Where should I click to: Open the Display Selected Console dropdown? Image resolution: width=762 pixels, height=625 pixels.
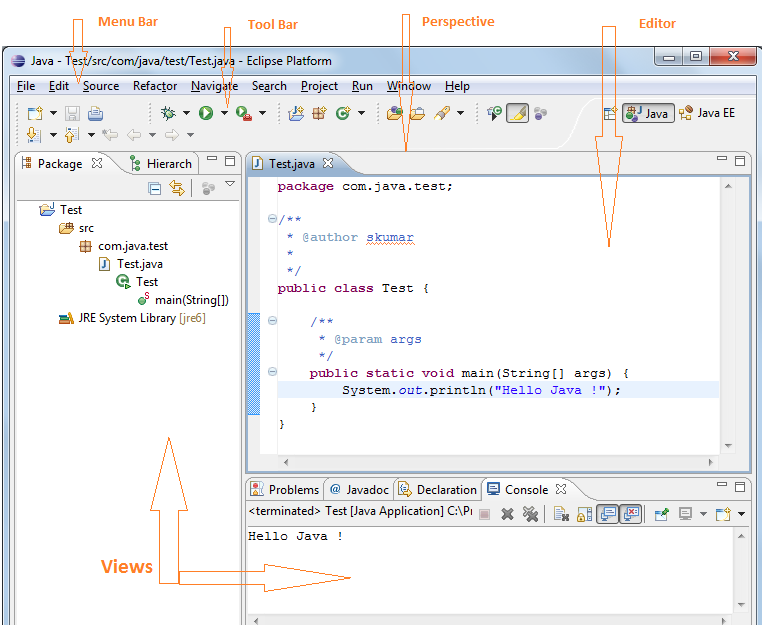(x=703, y=514)
